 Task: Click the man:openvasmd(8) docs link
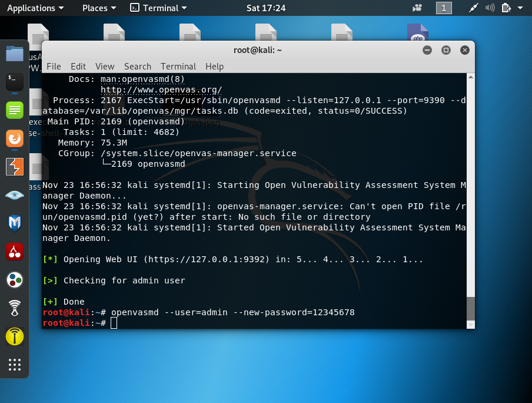(142, 79)
